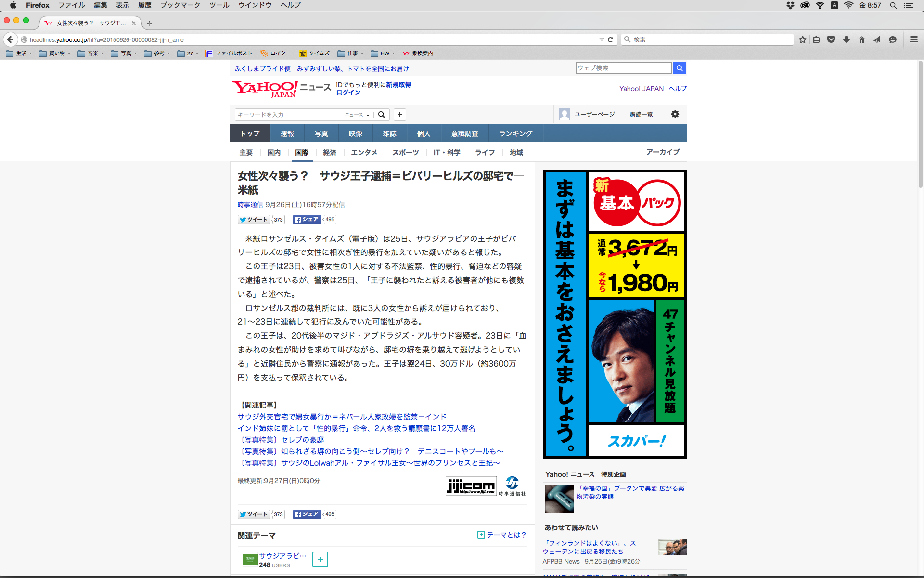Expand the 生活 bookmarks folder
924x578 pixels.
(x=20, y=53)
